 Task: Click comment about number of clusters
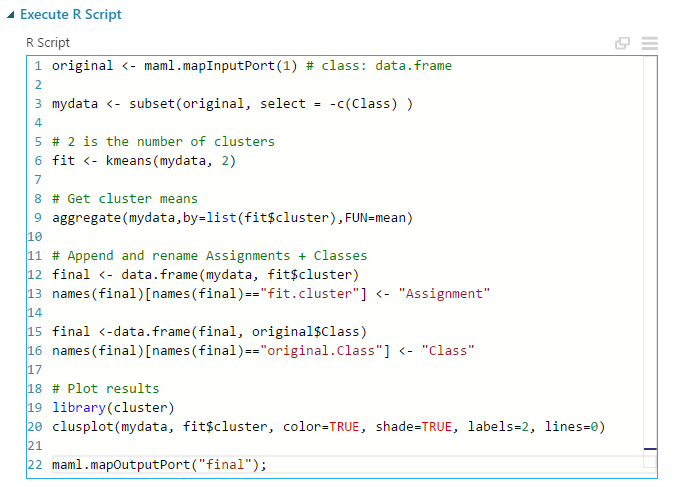163,142
